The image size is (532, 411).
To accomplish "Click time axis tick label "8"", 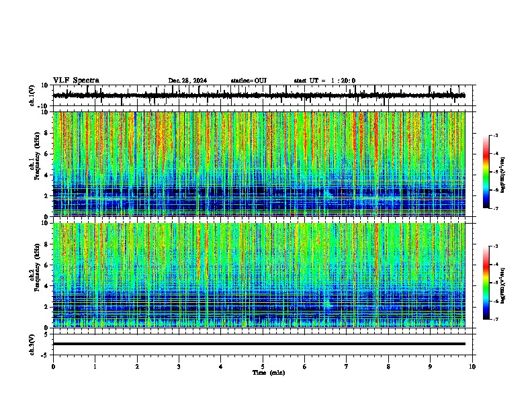I will coord(388,367).
